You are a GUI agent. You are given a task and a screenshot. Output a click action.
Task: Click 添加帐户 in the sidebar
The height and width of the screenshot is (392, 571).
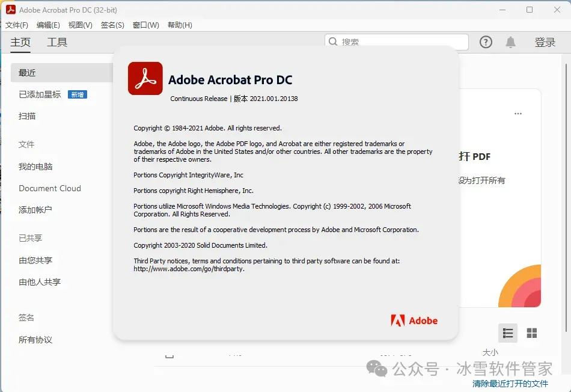[35, 210]
